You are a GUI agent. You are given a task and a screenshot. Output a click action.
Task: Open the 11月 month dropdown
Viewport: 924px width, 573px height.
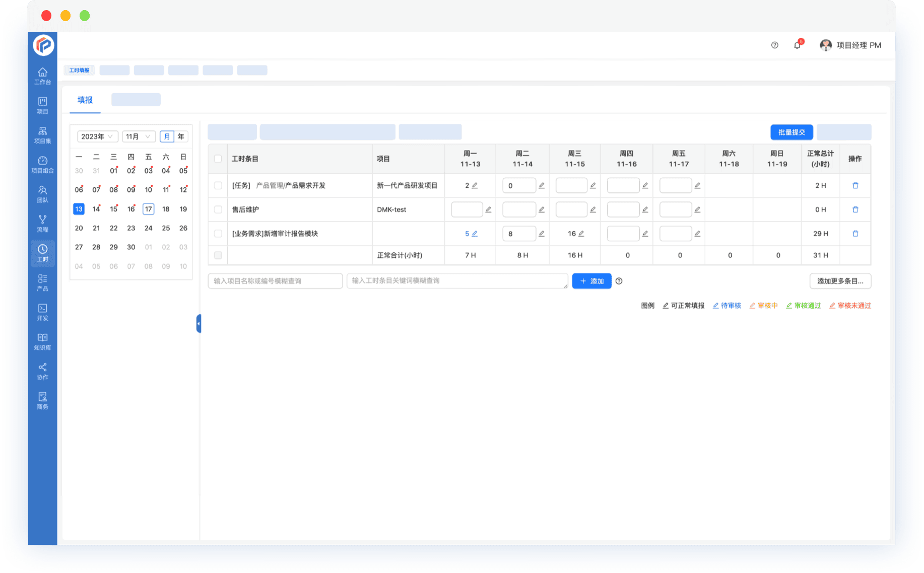pos(139,136)
